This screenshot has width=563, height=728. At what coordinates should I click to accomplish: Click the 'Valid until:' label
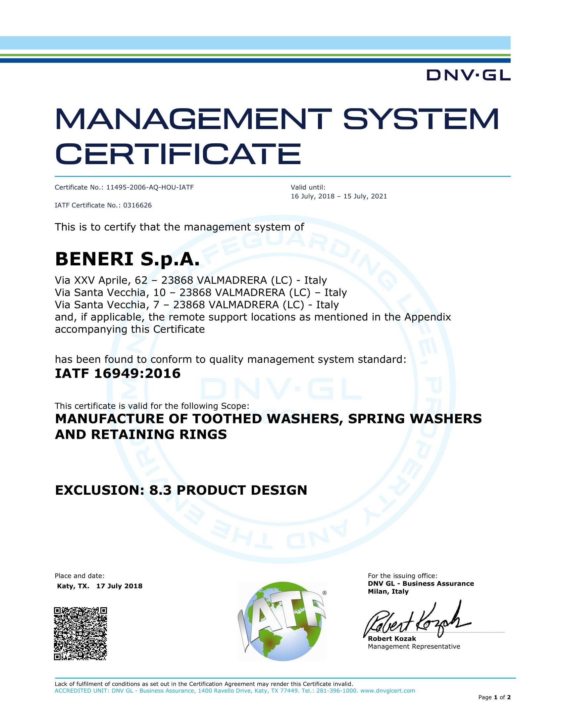point(308,187)
